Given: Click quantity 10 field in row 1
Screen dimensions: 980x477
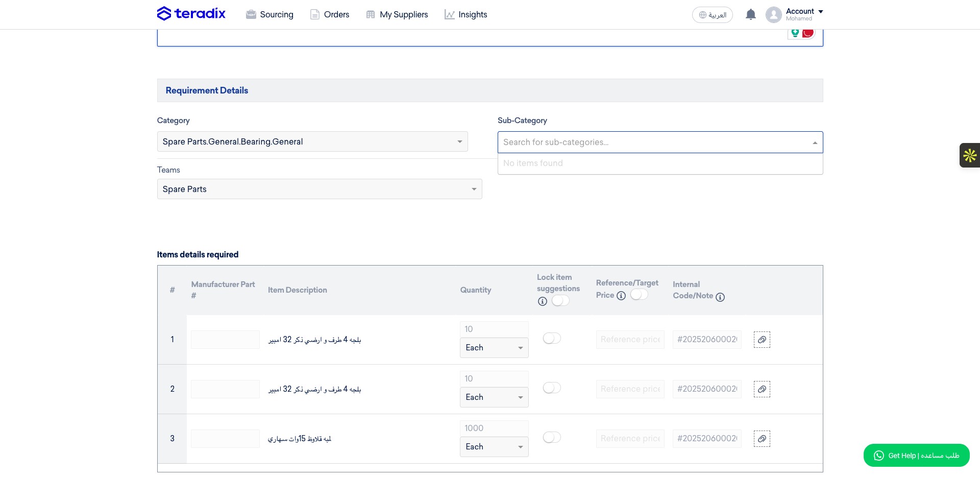Looking at the screenshot, I should [x=494, y=329].
